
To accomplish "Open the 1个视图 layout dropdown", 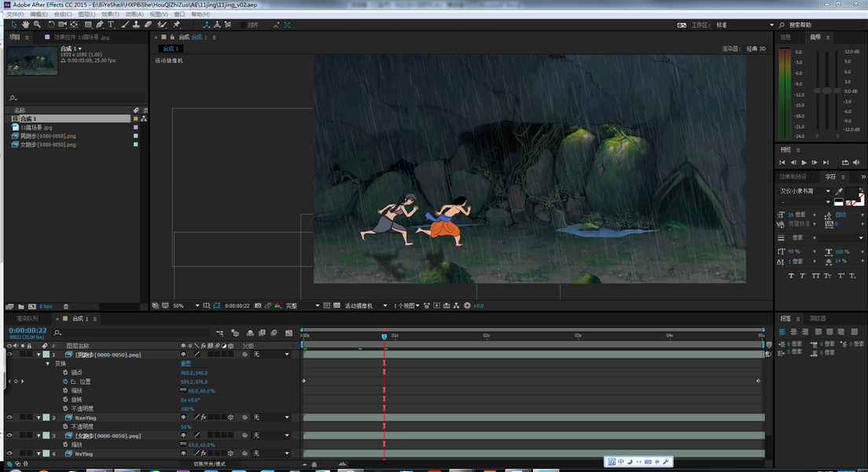I will 406,306.
